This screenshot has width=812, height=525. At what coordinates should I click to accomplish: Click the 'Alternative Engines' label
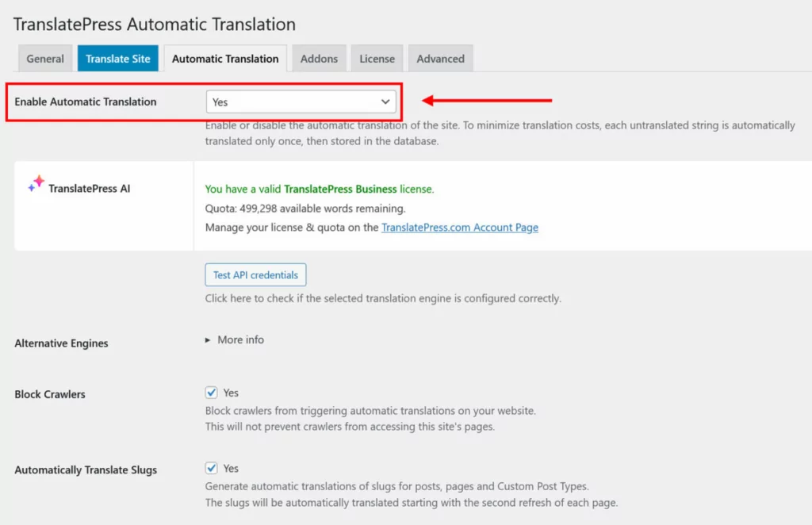(61, 343)
